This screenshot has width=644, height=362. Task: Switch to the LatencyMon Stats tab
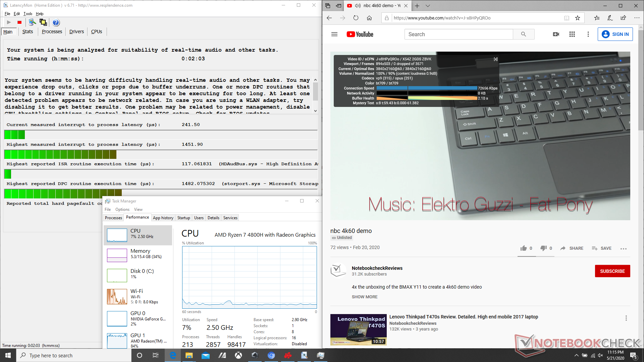click(28, 32)
